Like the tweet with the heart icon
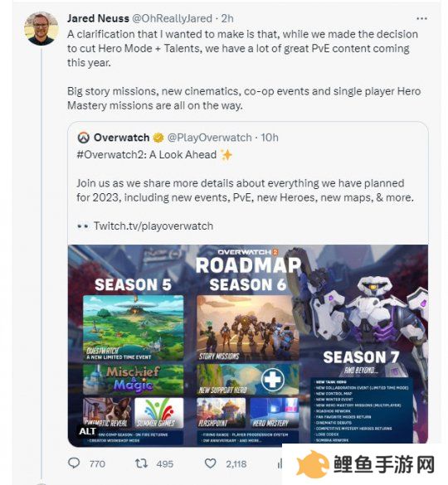This screenshot has height=485, width=448. click(211, 463)
